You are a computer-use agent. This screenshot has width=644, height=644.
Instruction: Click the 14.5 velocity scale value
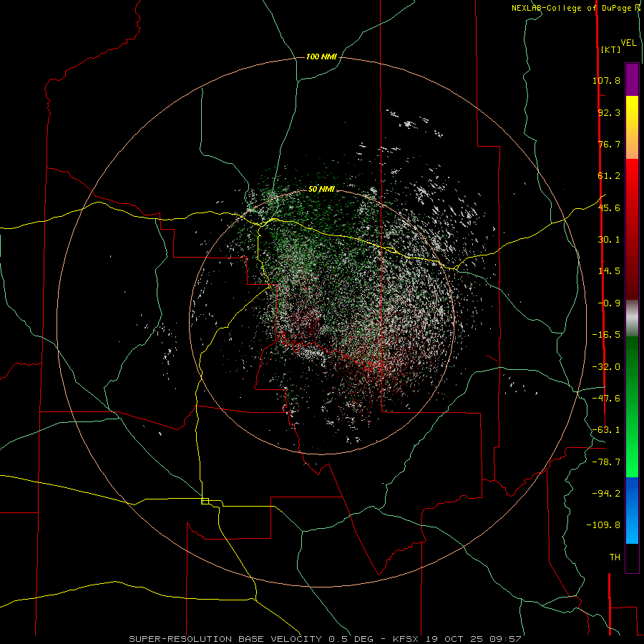[609, 271]
